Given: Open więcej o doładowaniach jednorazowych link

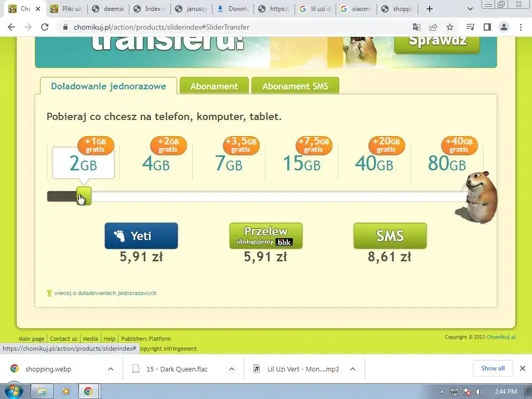Looking at the screenshot, I should click(x=105, y=293).
